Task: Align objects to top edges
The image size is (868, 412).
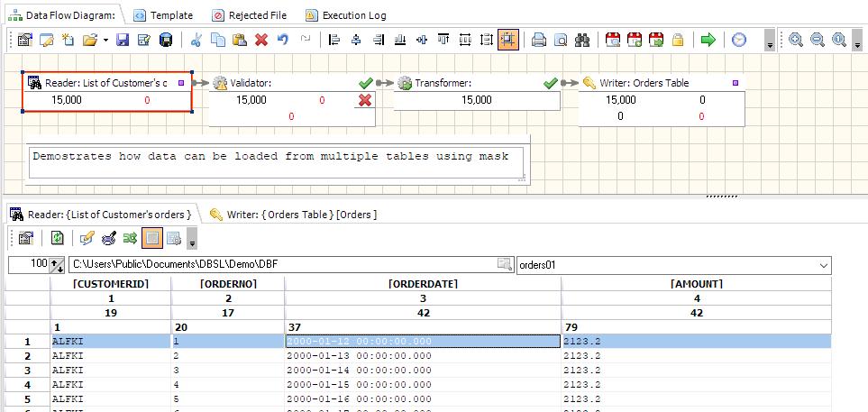Action: (443, 40)
